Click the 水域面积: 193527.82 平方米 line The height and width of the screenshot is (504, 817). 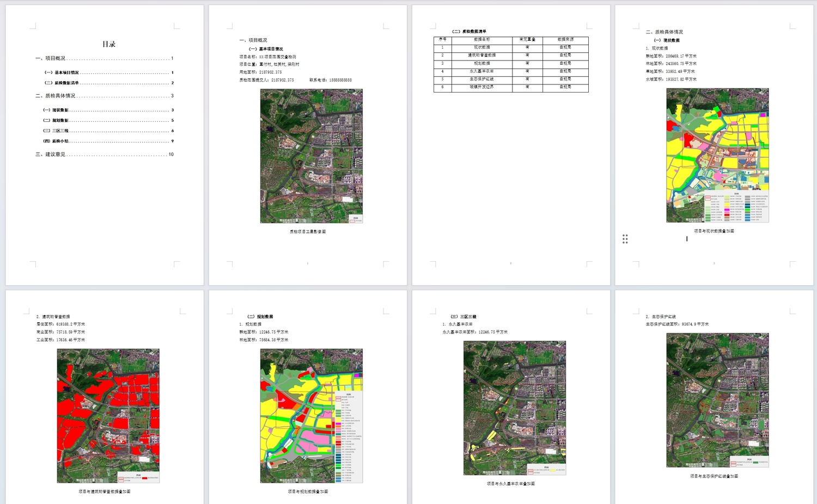point(671,79)
